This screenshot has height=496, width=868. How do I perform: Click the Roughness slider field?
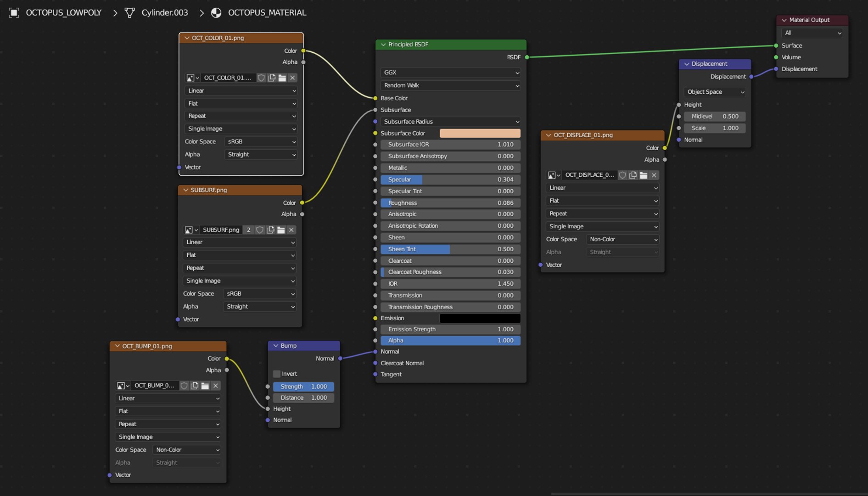click(451, 203)
